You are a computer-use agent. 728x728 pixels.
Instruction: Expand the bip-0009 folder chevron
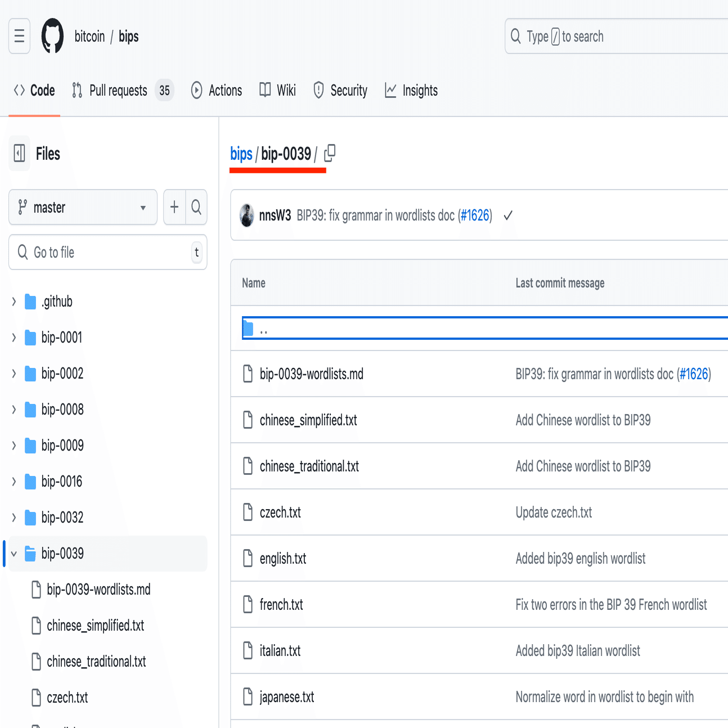pyautogui.click(x=14, y=446)
